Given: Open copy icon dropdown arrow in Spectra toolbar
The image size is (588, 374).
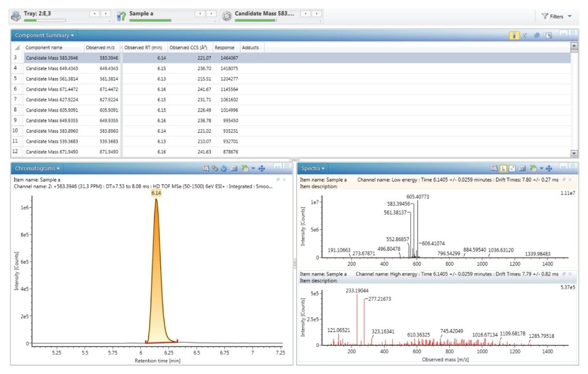Looking at the screenshot, I should click(x=542, y=168).
